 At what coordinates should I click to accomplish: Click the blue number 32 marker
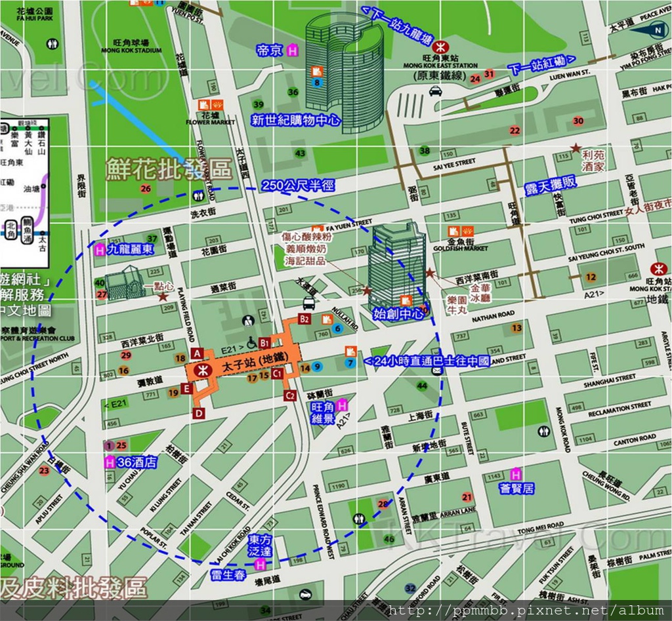[410, 588]
